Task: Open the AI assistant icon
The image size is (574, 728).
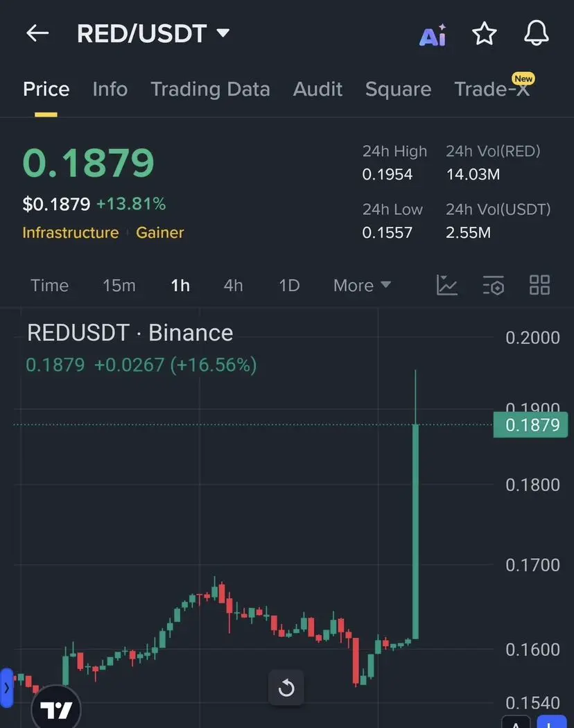Action: pos(433,35)
